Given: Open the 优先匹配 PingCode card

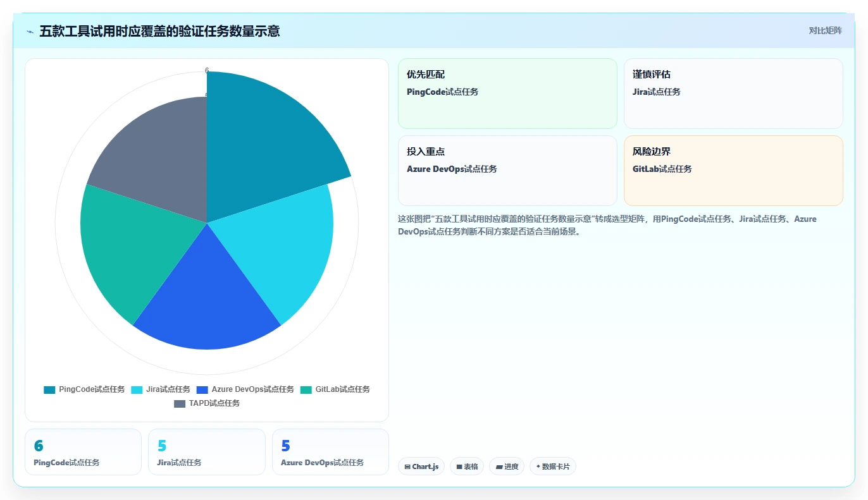Looking at the screenshot, I should [x=507, y=94].
